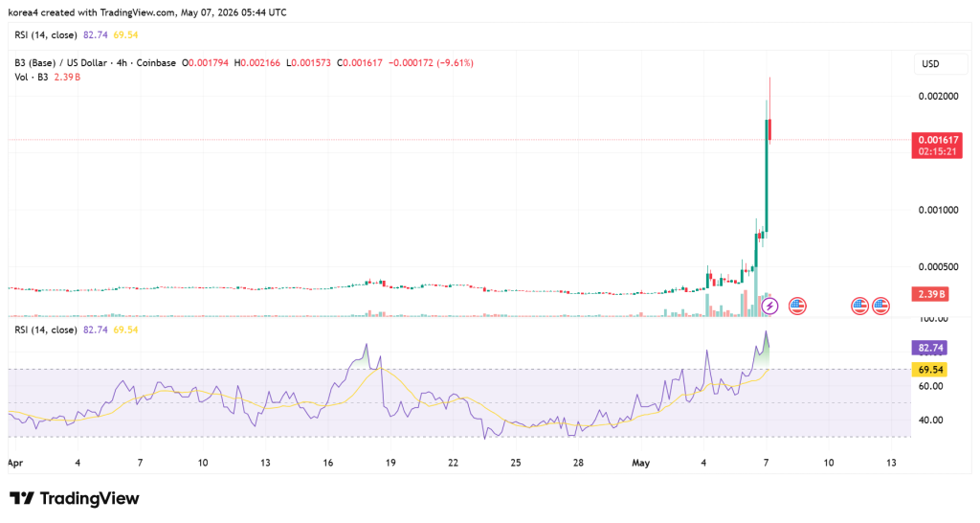
Task: Click the 28 date axis label
Action: click(x=579, y=463)
